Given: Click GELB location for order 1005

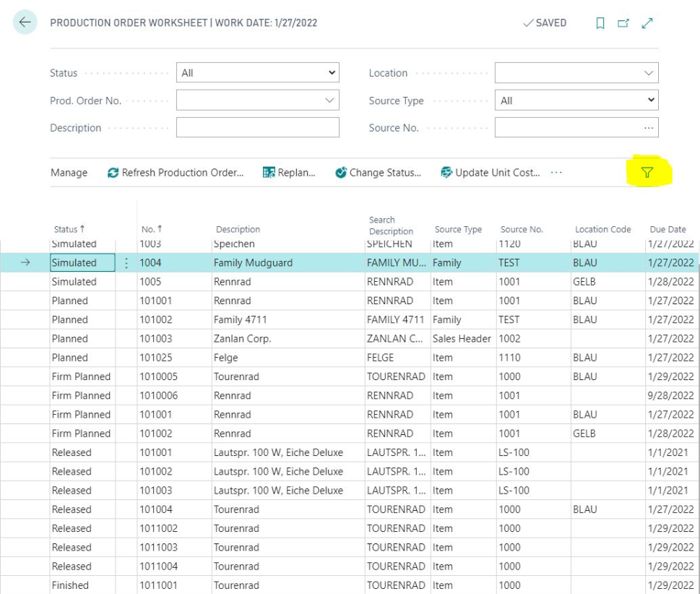Looking at the screenshot, I should [x=608, y=282].
